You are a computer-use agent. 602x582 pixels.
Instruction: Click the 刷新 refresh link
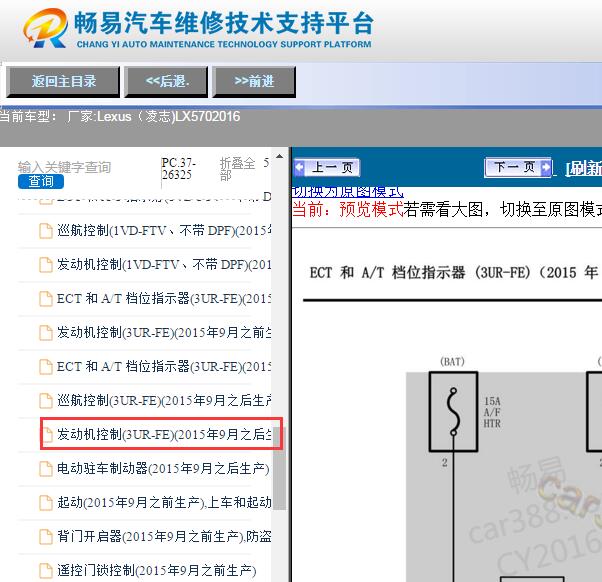[584, 169]
